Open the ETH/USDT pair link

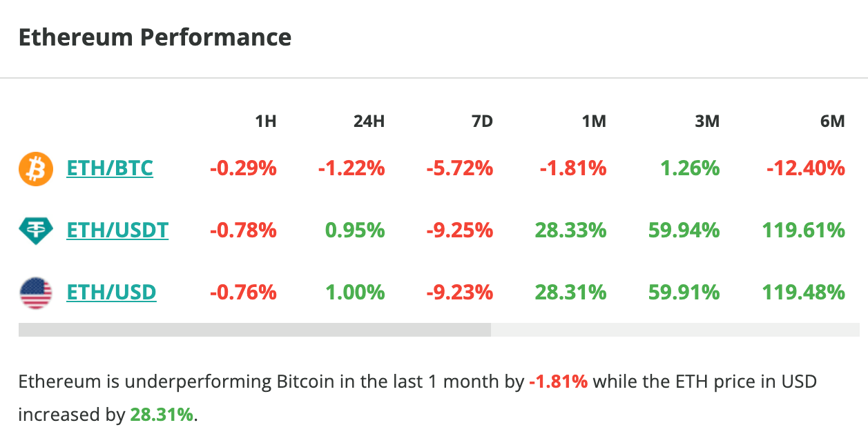click(117, 230)
